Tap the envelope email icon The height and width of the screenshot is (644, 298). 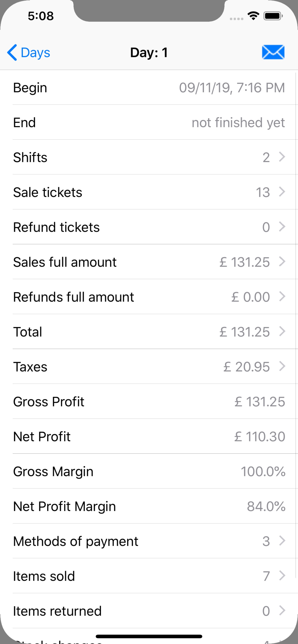point(273,52)
